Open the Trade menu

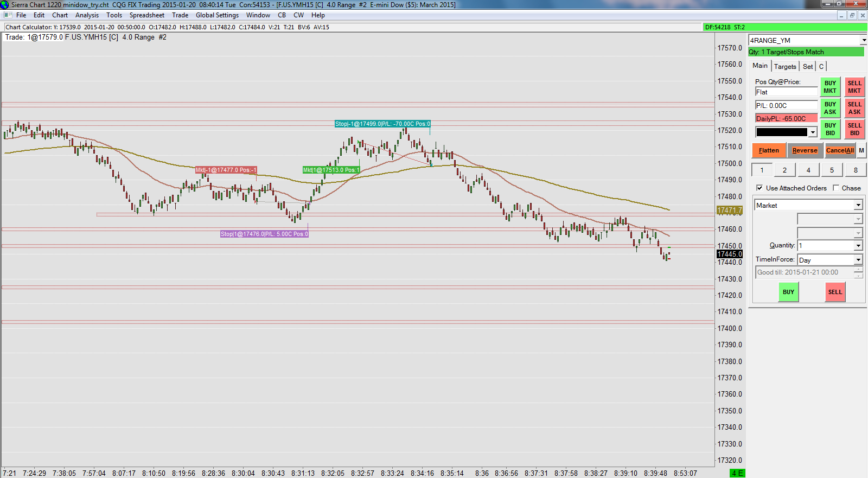pyautogui.click(x=180, y=15)
